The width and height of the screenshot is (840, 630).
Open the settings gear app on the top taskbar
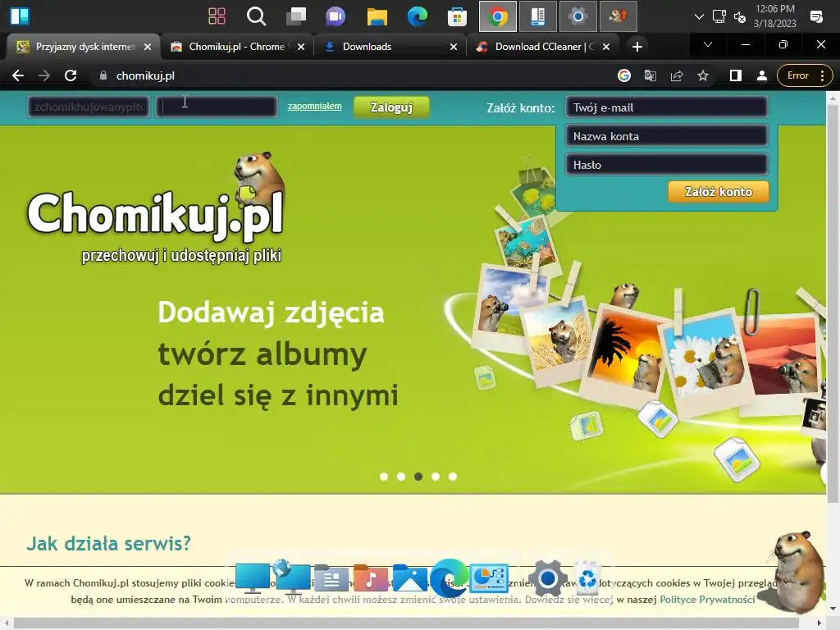click(x=578, y=16)
